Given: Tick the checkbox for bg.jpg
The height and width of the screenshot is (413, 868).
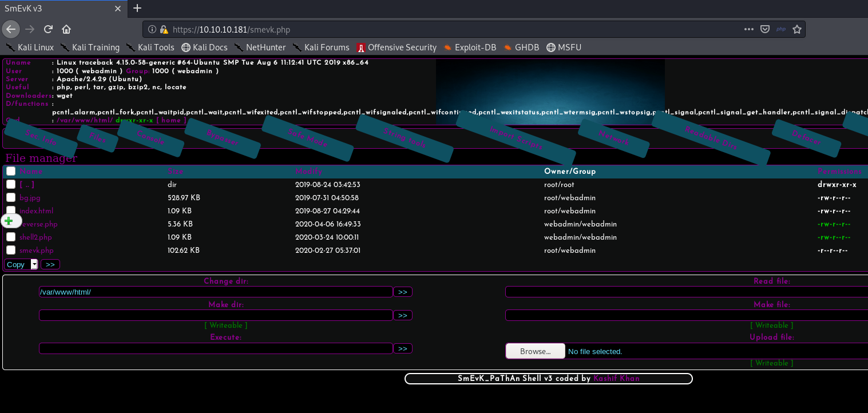Looking at the screenshot, I should click(11, 198).
